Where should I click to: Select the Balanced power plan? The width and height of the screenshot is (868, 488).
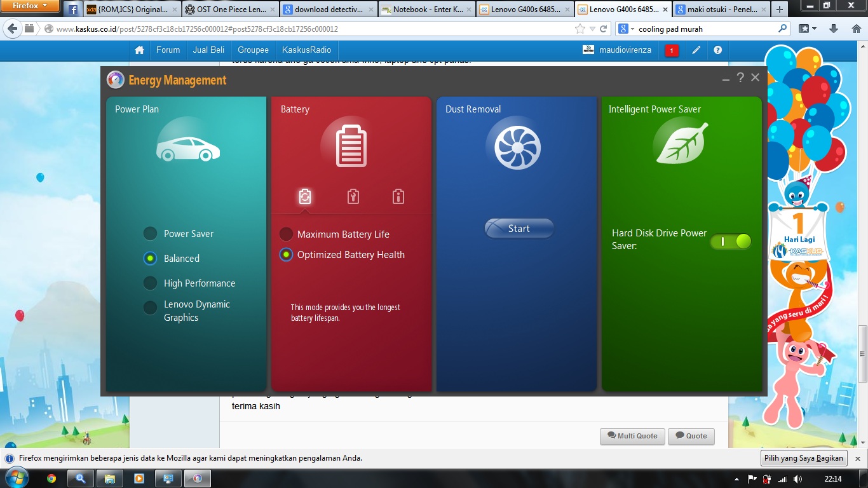pos(172,258)
